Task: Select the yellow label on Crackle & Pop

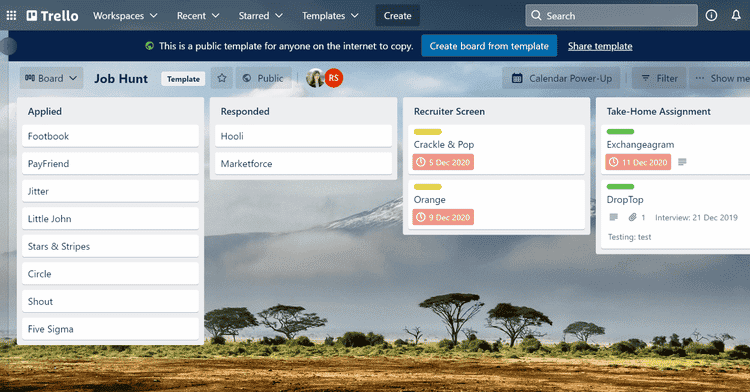Action: pyautogui.click(x=427, y=132)
